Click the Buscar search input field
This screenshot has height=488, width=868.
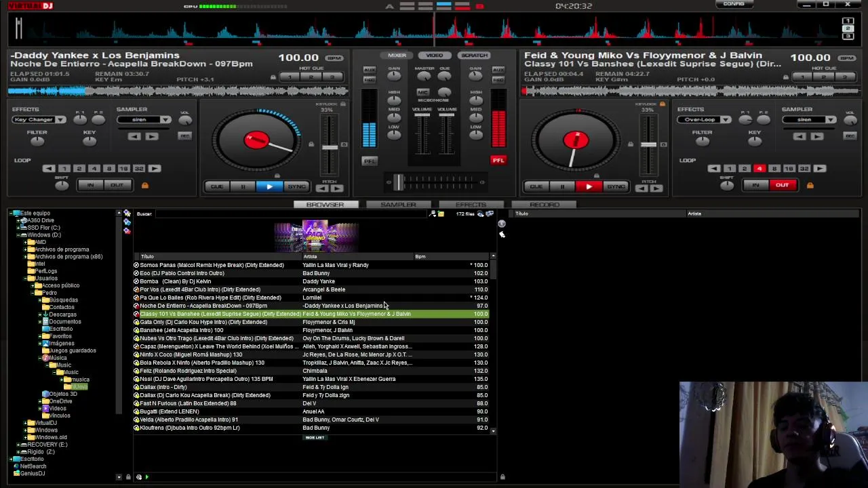(x=292, y=214)
